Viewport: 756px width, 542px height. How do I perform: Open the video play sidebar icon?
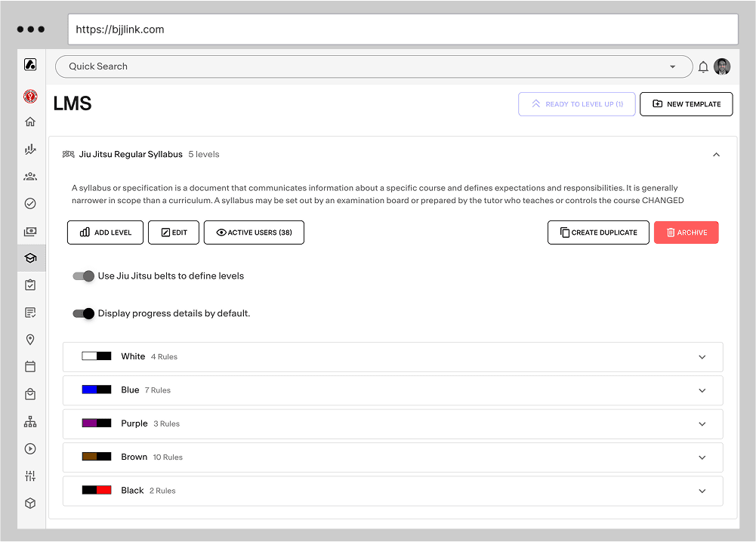coord(30,448)
